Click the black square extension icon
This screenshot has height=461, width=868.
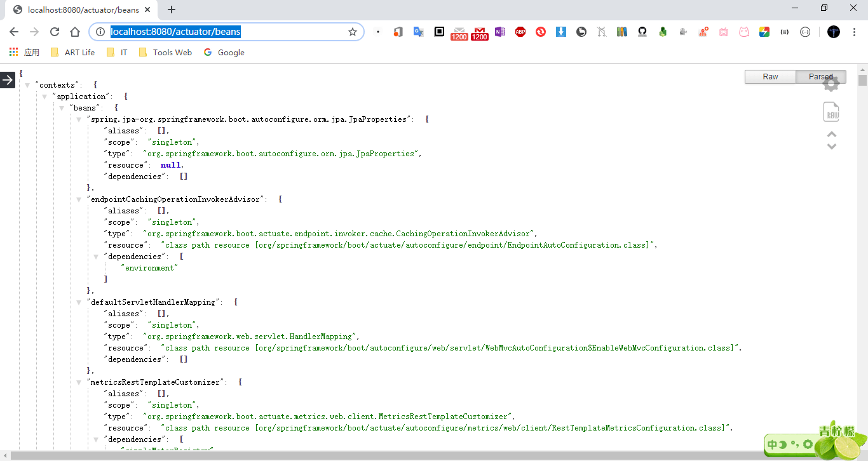point(439,32)
